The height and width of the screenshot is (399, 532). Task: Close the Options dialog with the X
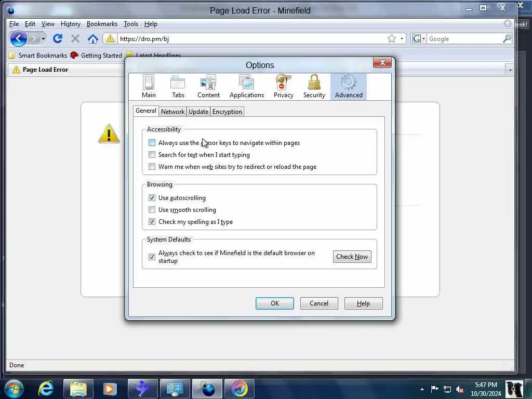(382, 62)
